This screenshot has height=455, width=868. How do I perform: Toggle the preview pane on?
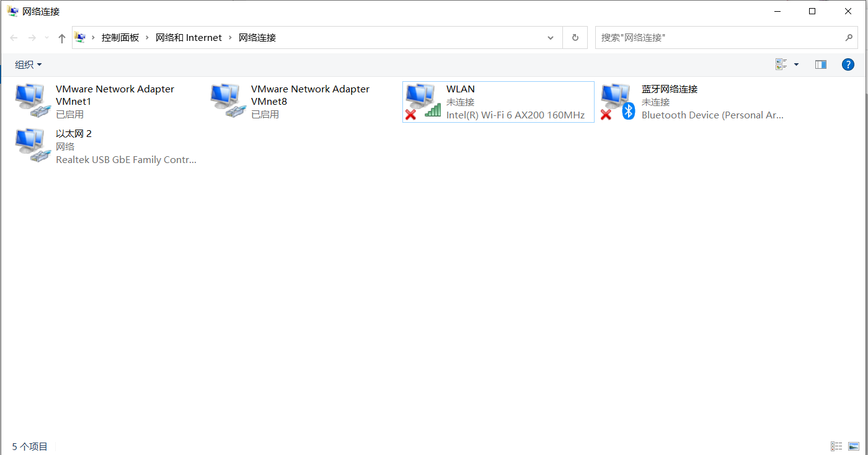[x=820, y=64]
